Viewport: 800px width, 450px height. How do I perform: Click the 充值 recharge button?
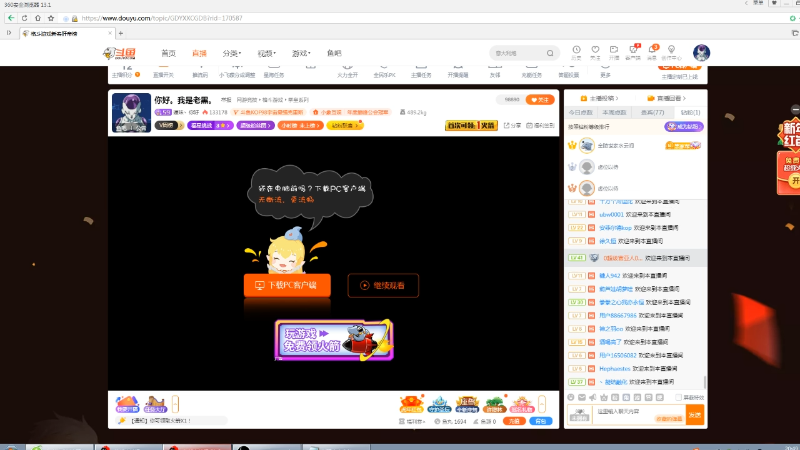point(514,421)
